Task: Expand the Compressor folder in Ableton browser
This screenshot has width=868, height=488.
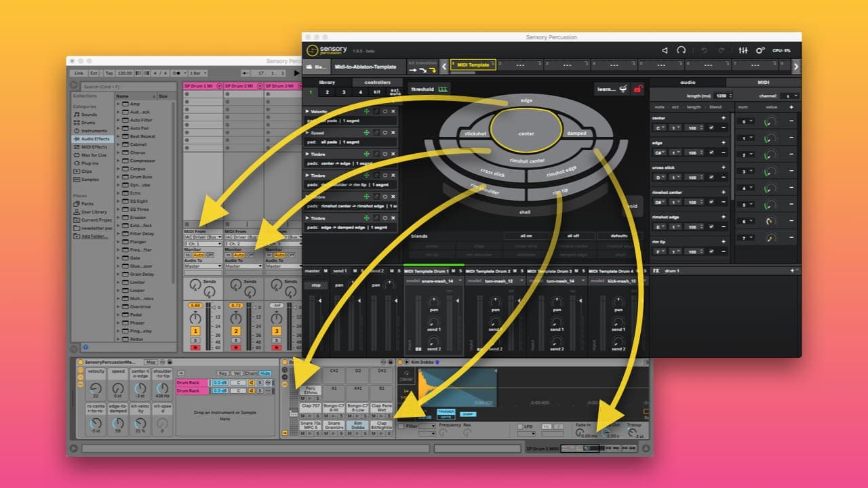Action: (119, 161)
